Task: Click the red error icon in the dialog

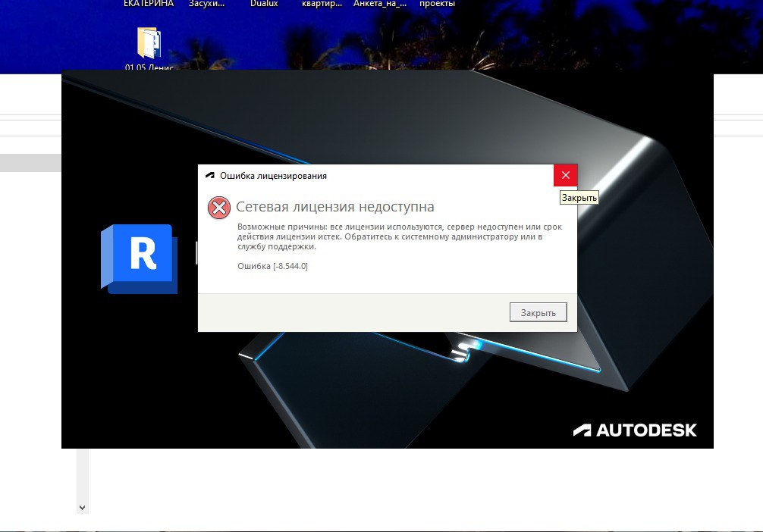Action: tap(219, 208)
